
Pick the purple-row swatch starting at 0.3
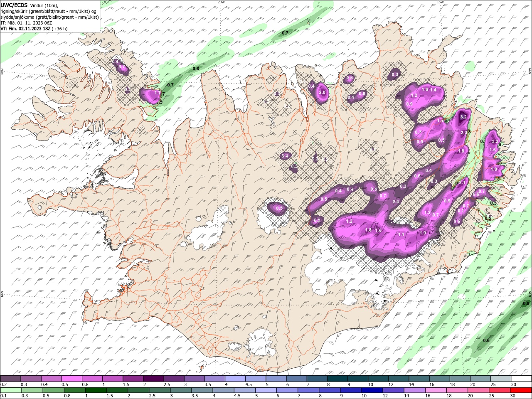[31, 379]
